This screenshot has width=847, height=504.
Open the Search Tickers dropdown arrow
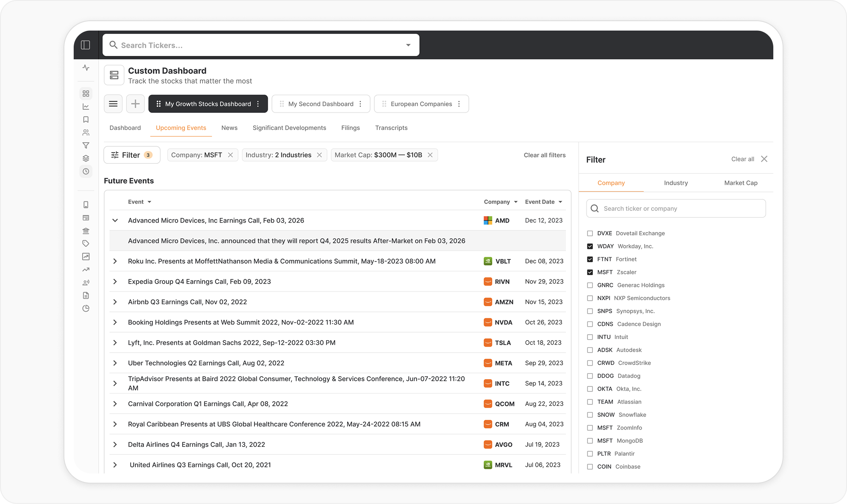408,45
